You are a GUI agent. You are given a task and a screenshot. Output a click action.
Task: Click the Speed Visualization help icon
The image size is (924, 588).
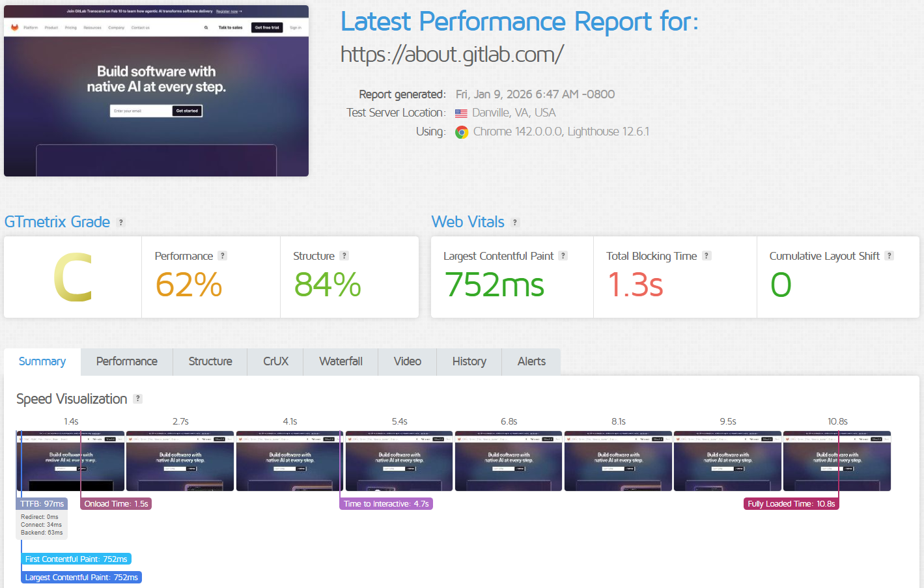click(137, 399)
